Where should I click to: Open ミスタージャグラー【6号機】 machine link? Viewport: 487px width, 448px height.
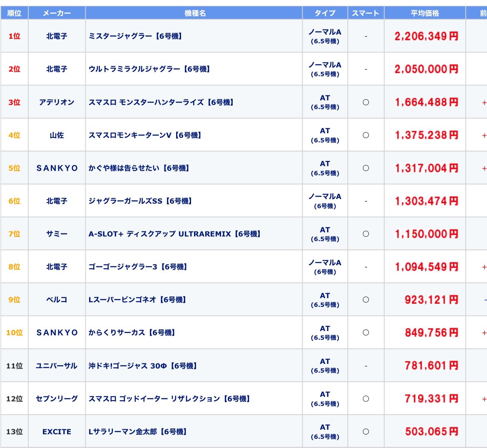(135, 36)
